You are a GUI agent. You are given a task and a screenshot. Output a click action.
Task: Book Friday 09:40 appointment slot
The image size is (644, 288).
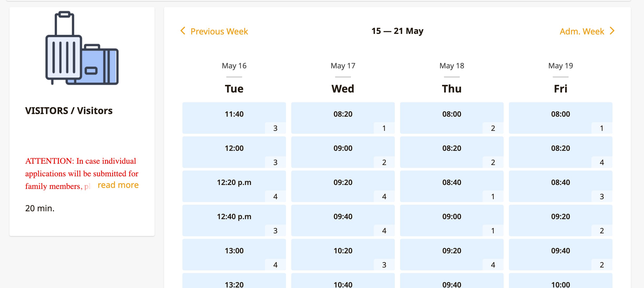560,254
